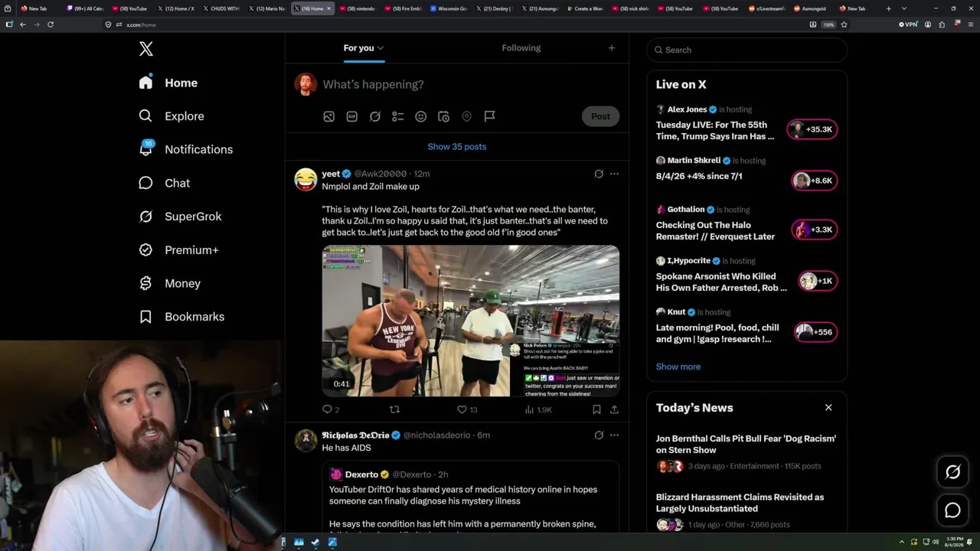This screenshot has width=980, height=551.
Task: Open the emoji picker in composer
Action: tap(420, 116)
